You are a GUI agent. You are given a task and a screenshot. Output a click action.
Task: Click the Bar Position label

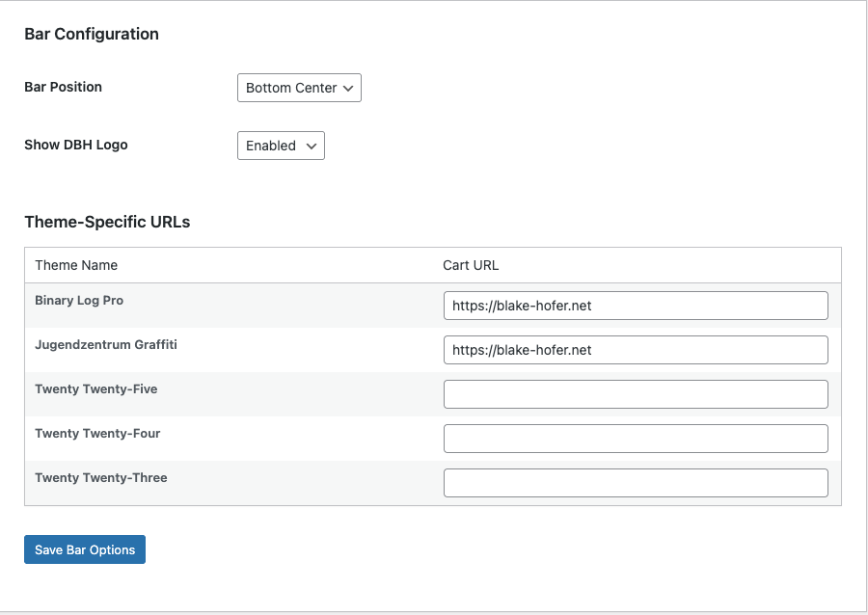[x=63, y=87]
